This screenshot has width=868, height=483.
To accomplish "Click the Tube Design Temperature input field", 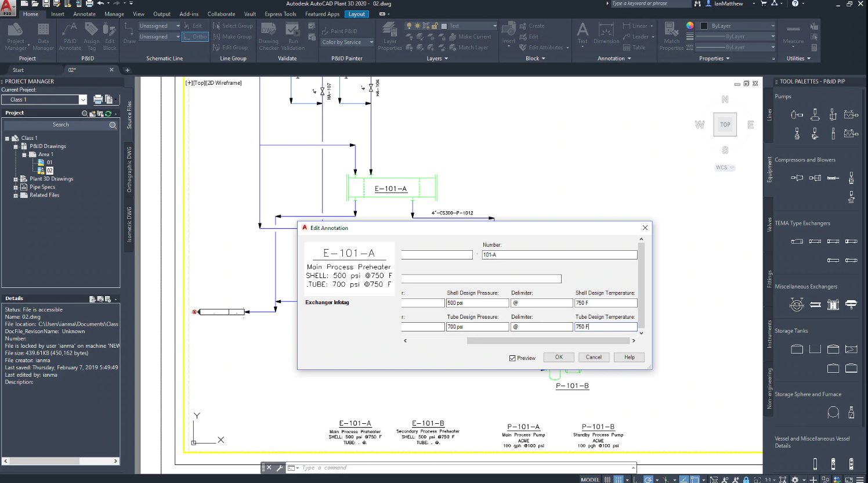I will click(605, 326).
